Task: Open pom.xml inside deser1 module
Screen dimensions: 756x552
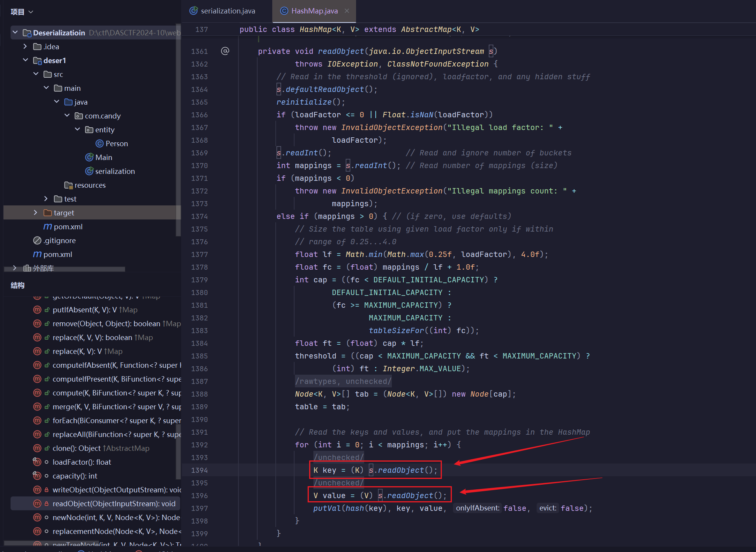Action: coord(68,227)
